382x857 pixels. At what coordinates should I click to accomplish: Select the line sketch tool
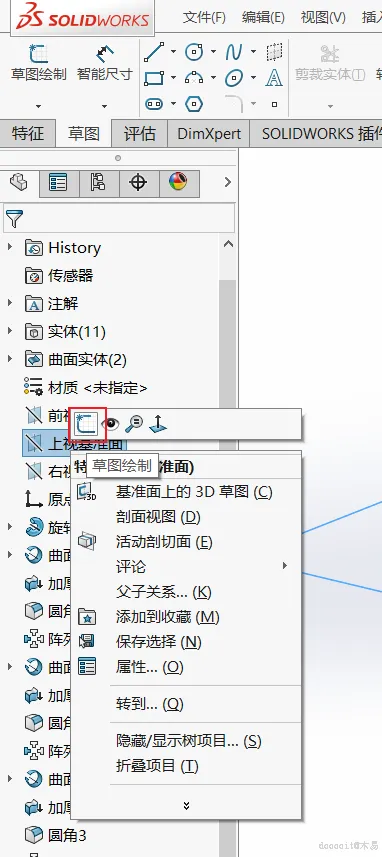point(154,52)
